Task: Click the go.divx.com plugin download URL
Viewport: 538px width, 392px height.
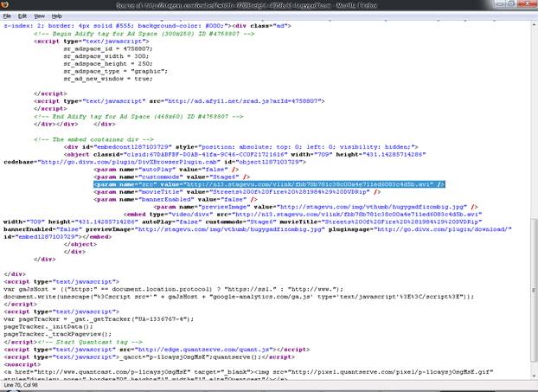Action: pyautogui.click(x=445, y=229)
